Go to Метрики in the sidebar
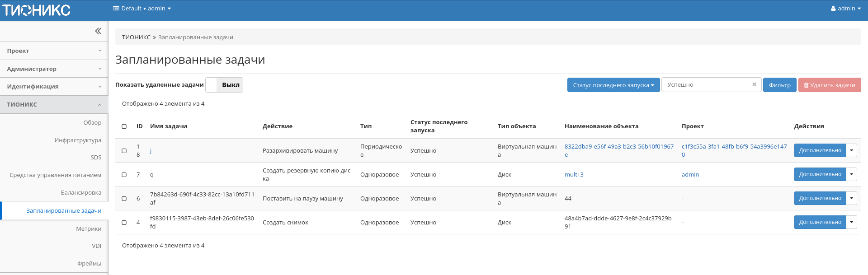The width and height of the screenshot is (868, 275). tap(89, 229)
